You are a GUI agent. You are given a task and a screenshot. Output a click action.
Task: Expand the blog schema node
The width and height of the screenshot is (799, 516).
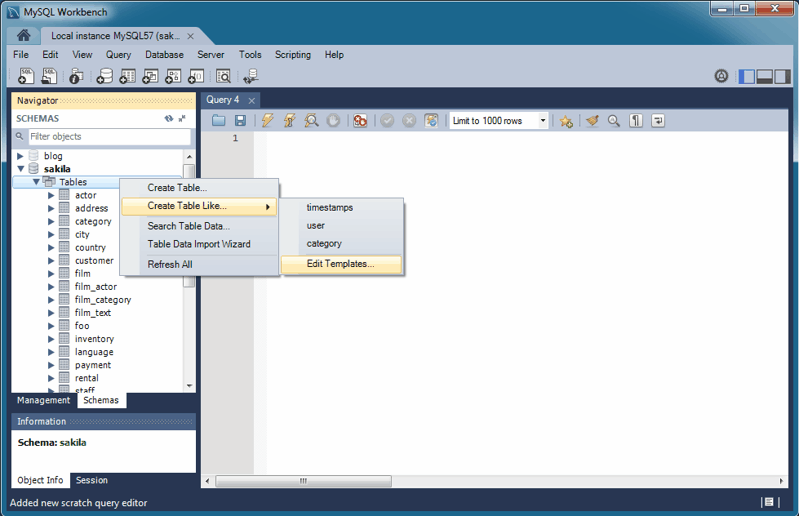pos(21,156)
